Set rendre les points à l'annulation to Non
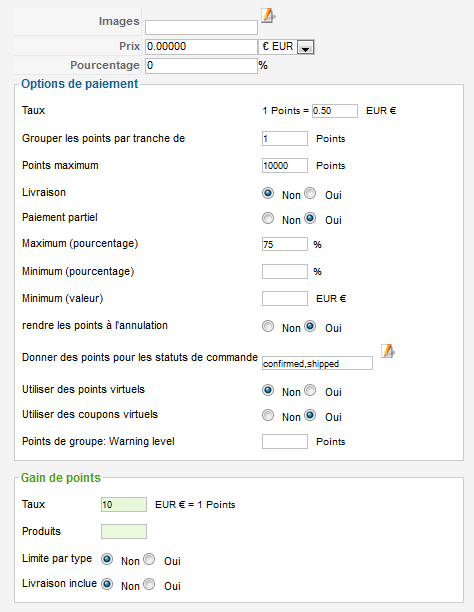This screenshot has height=612, width=474. click(x=268, y=326)
